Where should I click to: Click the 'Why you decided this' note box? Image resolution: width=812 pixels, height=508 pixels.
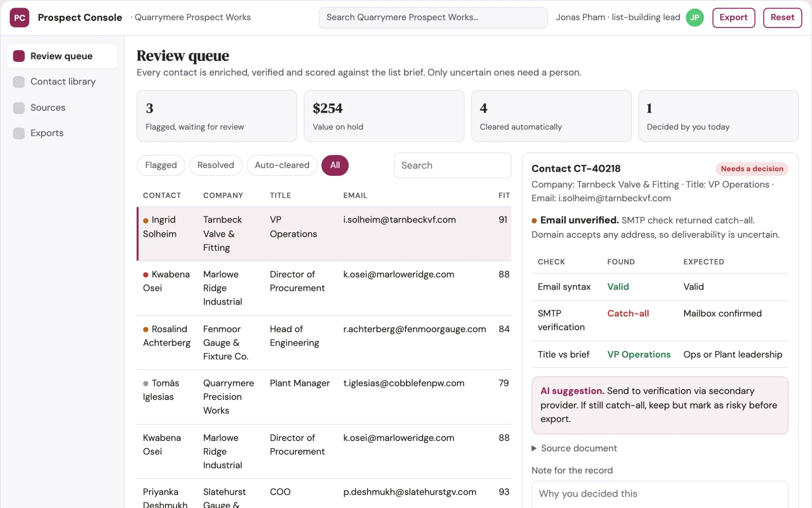660,494
